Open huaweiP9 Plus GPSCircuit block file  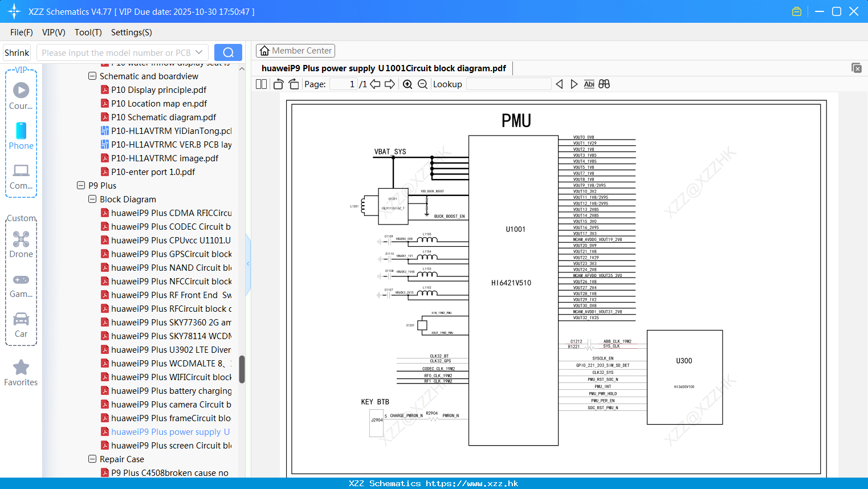click(x=166, y=254)
